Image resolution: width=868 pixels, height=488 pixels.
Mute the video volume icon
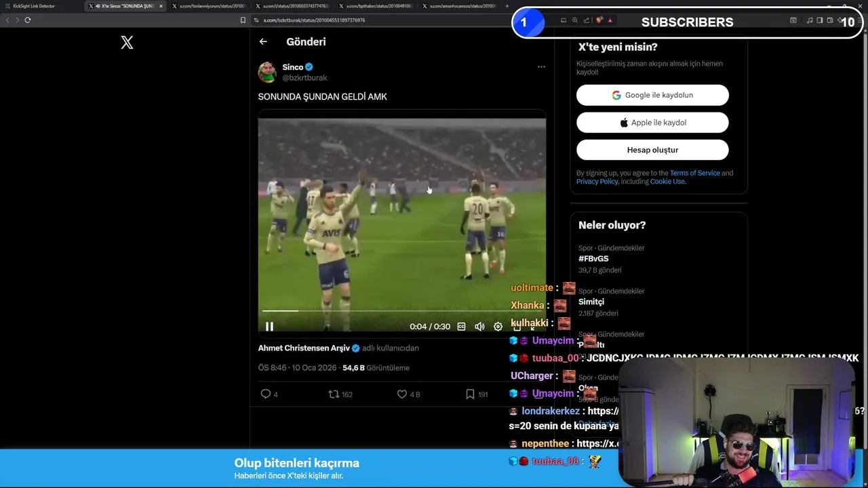click(479, 327)
